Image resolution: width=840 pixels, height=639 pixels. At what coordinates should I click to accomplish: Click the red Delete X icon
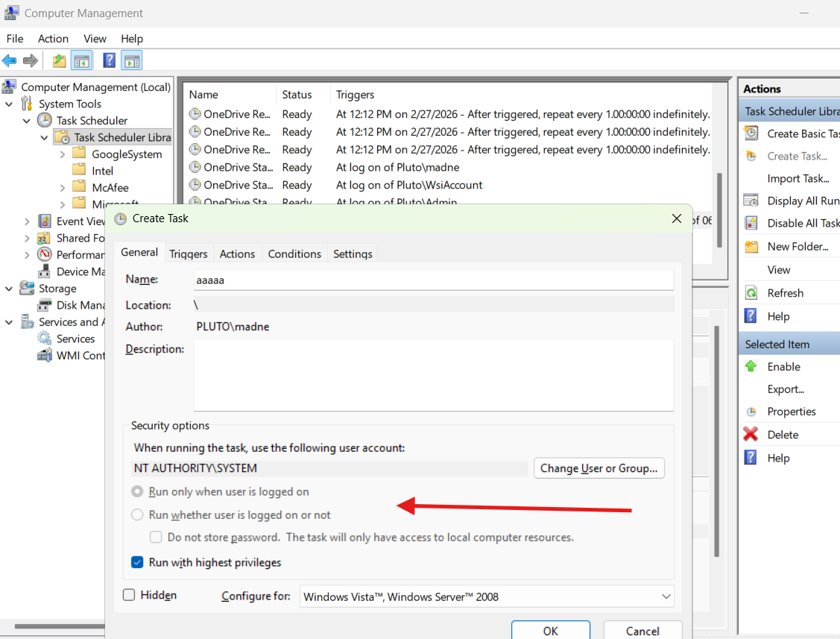point(751,434)
